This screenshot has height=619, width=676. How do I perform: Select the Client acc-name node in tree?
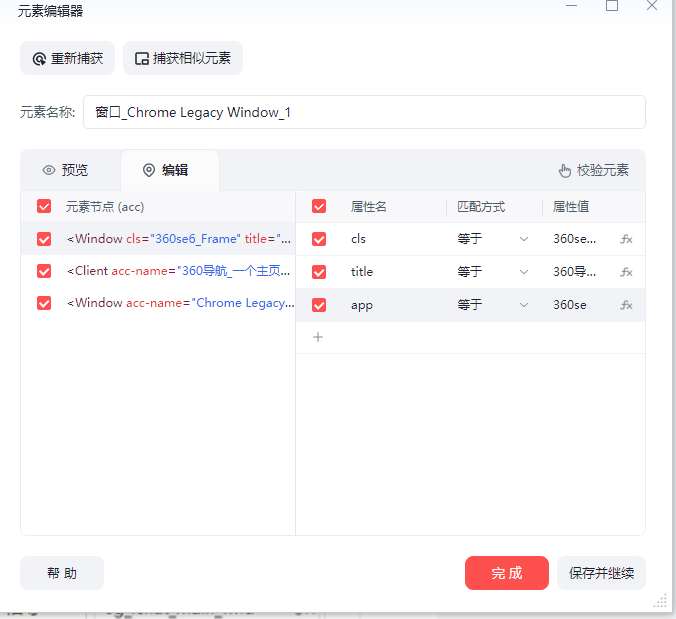178,271
